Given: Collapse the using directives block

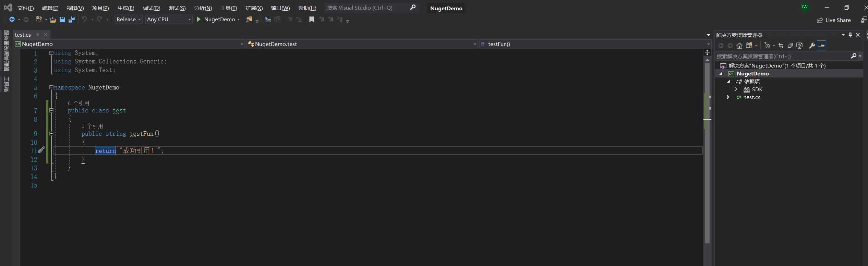Looking at the screenshot, I should [x=51, y=53].
